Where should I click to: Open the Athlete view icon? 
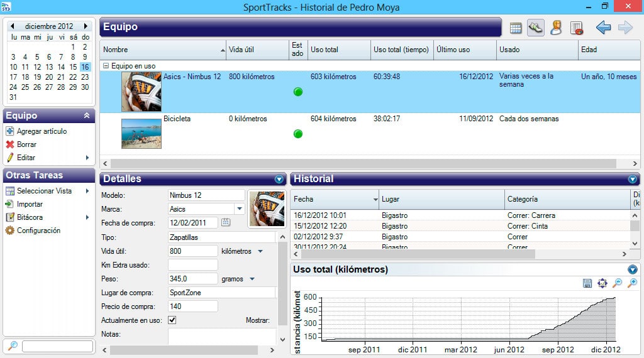[x=556, y=28]
